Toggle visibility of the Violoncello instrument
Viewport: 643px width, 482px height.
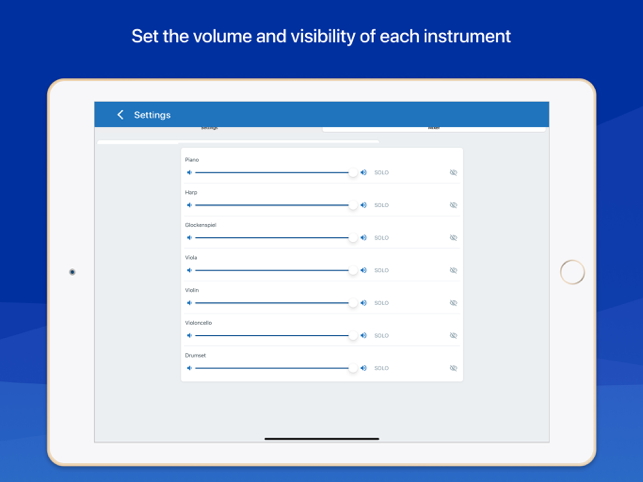pyautogui.click(x=453, y=336)
